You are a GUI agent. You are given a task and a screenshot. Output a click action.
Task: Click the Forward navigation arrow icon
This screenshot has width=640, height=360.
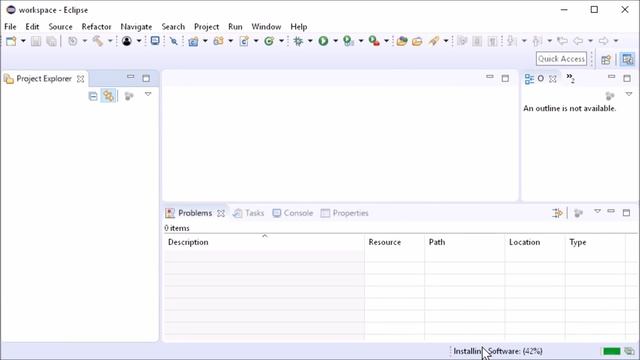603,41
